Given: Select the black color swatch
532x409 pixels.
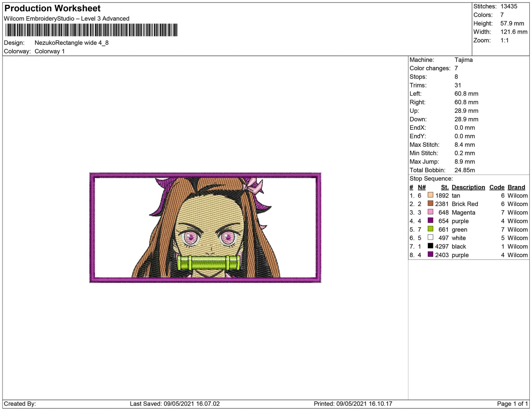Looking at the screenshot, I should tap(430, 246).
